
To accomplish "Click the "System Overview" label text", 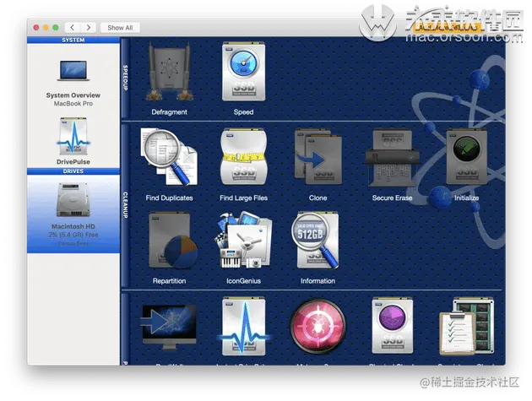I will point(73,95).
